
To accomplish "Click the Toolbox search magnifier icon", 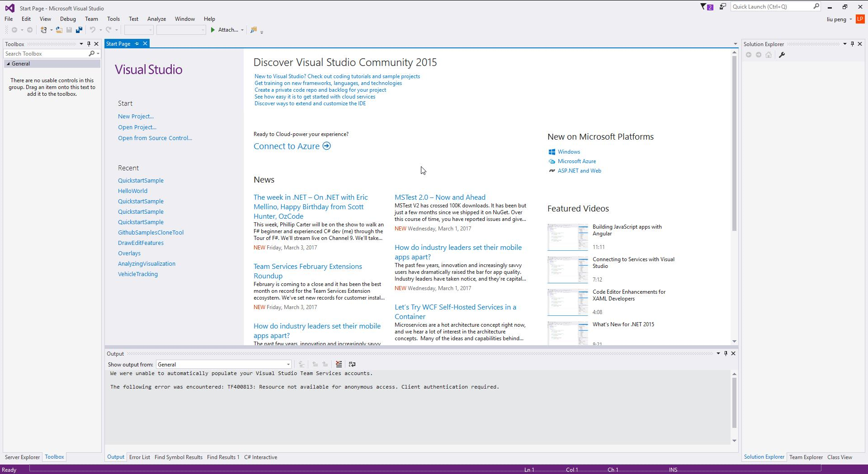I will tap(92, 53).
